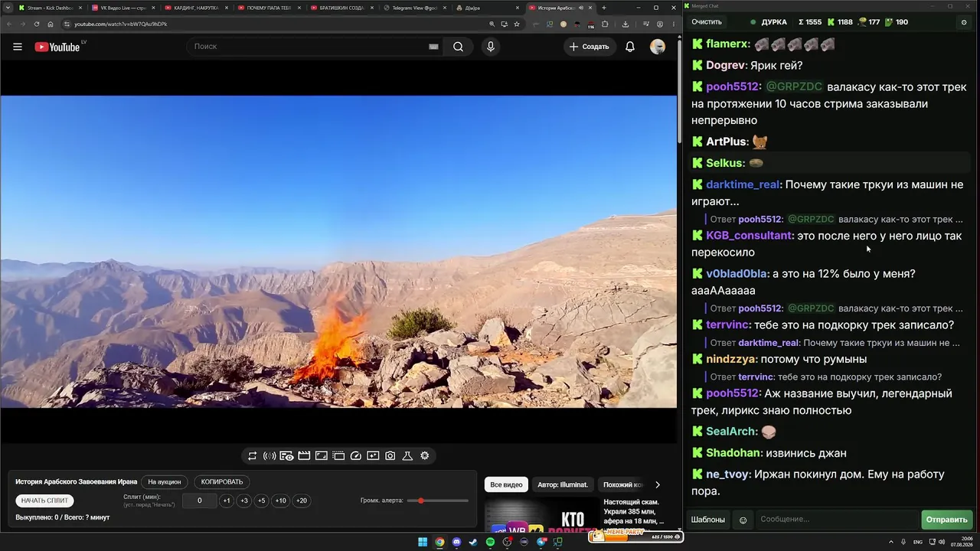Focus the split minutes input field
Image resolution: width=980 pixels, height=551 pixels.
click(200, 501)
